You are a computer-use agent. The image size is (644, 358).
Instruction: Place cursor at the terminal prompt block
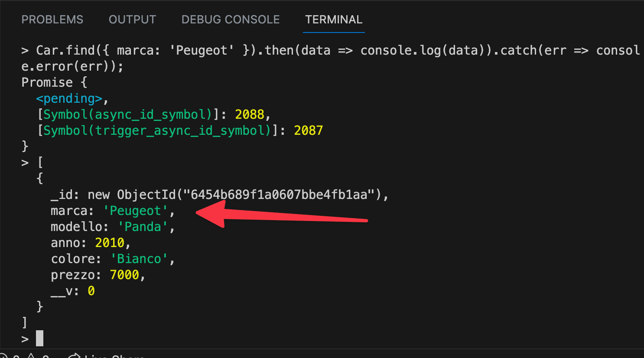coord(39,338)
